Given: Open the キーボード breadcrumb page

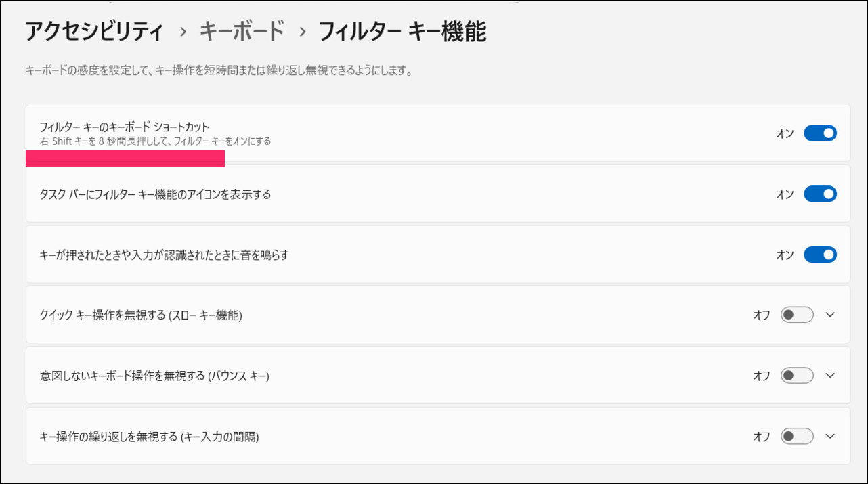Looking at the screenshot, I should (x=242, y=31).
